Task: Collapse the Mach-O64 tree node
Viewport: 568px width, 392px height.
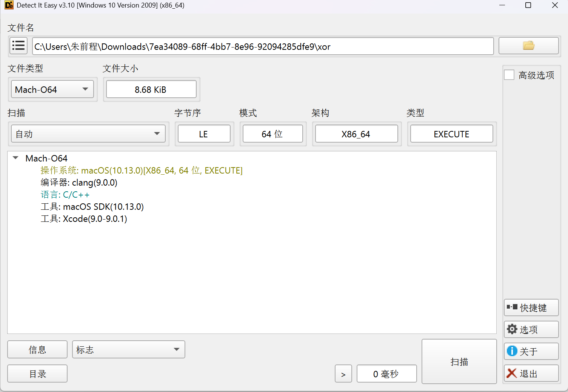Action: tap(15, 158)
